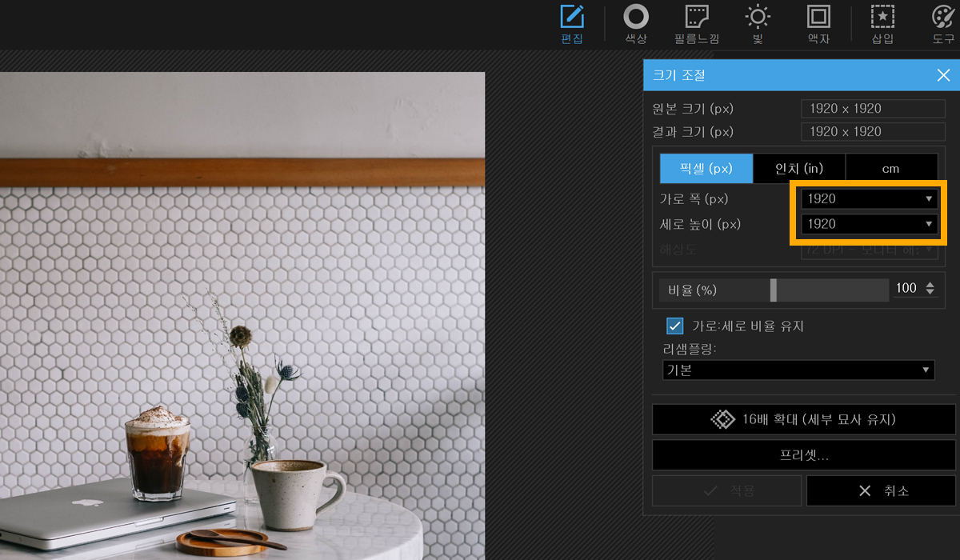Click the 16배 확대 (세부 묘사 유지) button
The image size is (960, 560).
(x=804, y=419)
